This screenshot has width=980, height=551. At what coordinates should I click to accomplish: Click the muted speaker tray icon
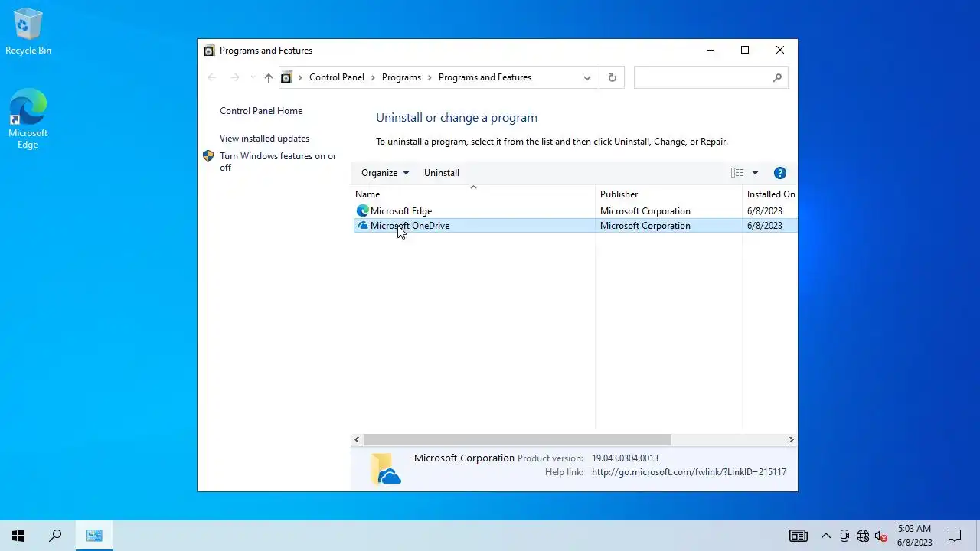coord(881,536)
